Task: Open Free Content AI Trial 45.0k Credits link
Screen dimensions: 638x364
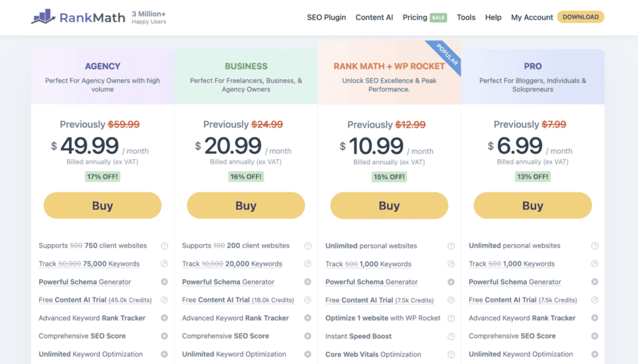Action: click(95, 300)
